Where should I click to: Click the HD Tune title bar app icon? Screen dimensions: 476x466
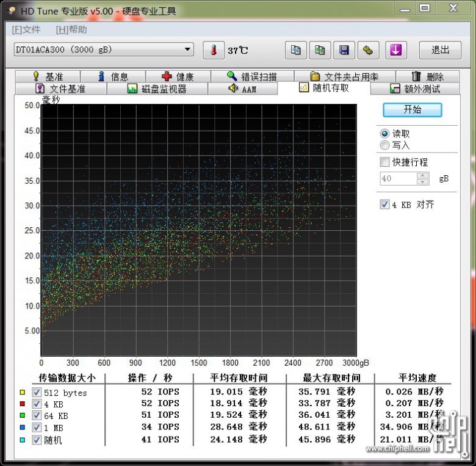pyautogui.click(x=12, y=11)
